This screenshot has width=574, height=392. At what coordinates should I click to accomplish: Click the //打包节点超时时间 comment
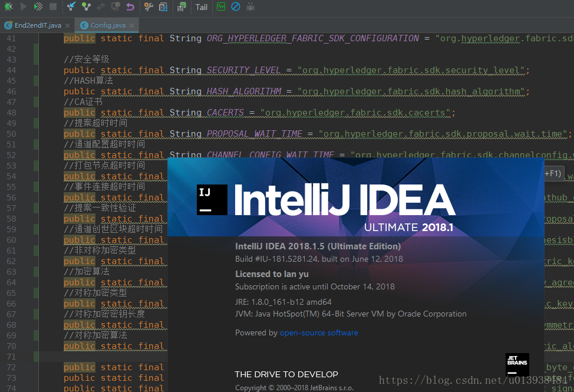104,166
